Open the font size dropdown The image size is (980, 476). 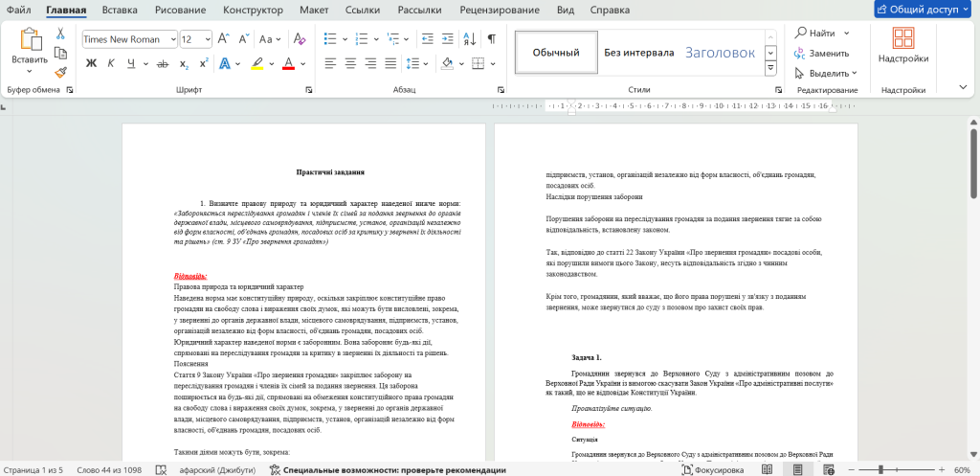[207, 39]
